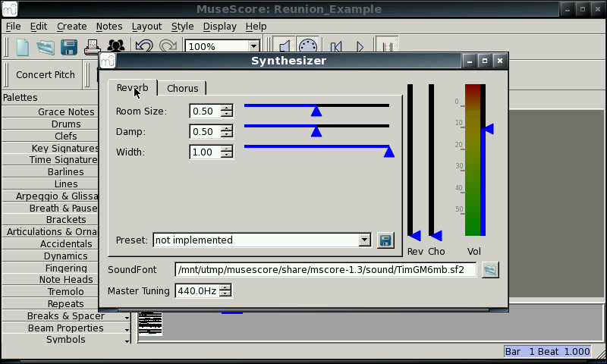607x364 pixels.
Task: Switch to the Reverb tab
Action: coord(132,88)
